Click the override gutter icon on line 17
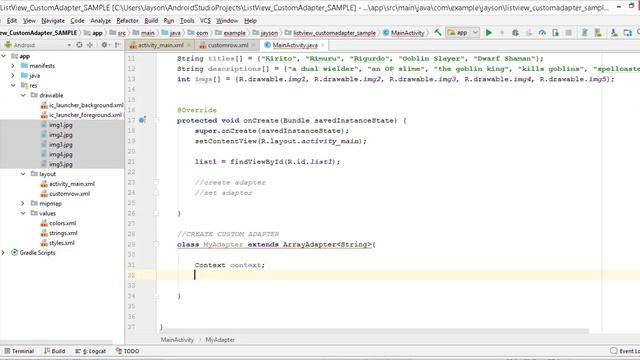The image size is (640, 360). [x=142, y=120]
